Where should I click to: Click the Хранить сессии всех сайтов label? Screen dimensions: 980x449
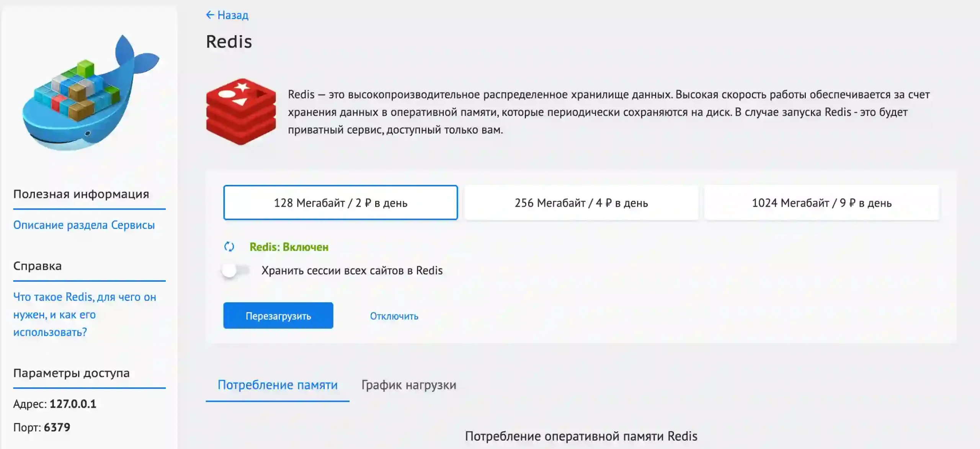tap(352, 270)
